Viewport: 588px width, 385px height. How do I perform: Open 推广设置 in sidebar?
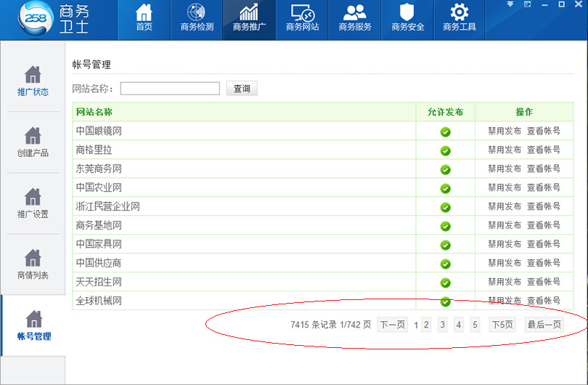[x=33, y=203]
